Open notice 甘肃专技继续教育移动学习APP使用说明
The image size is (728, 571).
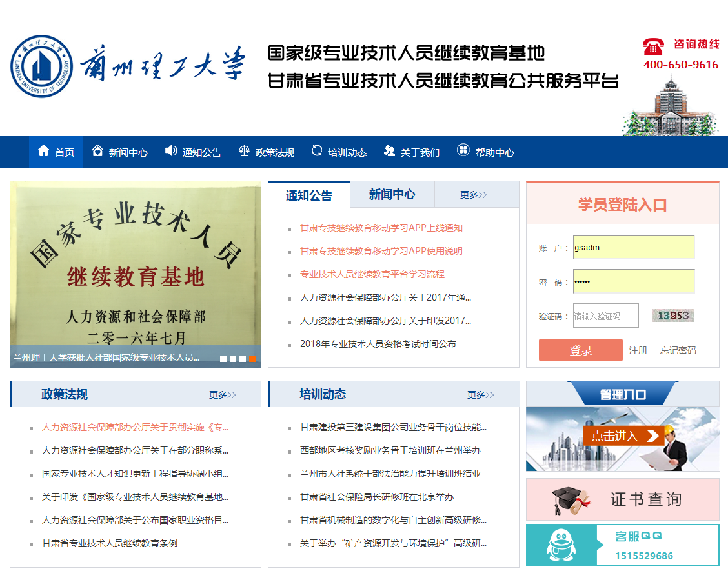tap(381, 251)
